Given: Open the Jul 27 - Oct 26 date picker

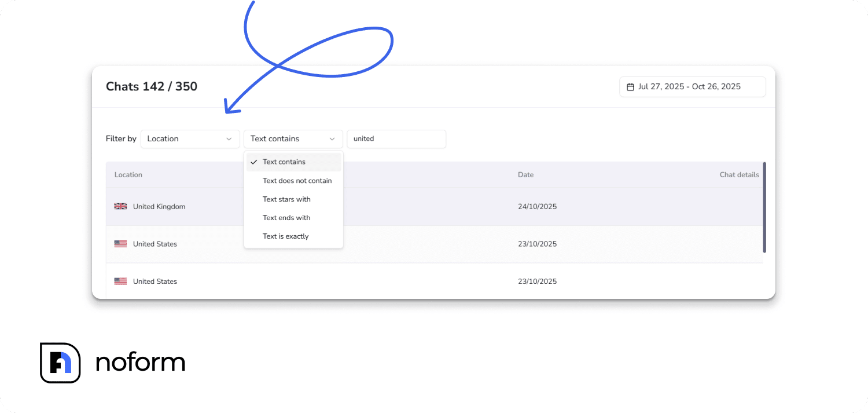Looking at the screenshot, I should [692, 86].
